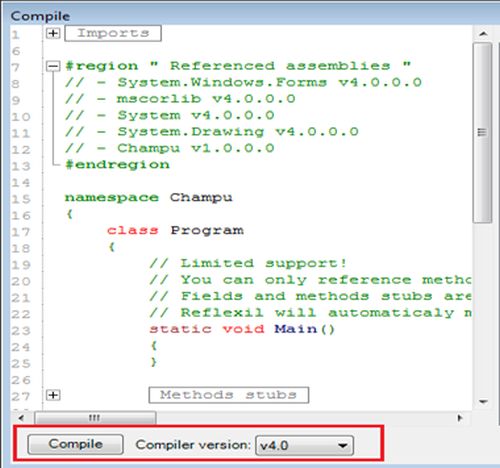Click the 'class Program' declaration
This screenshot has width=500, height=468.
[175, 230]
